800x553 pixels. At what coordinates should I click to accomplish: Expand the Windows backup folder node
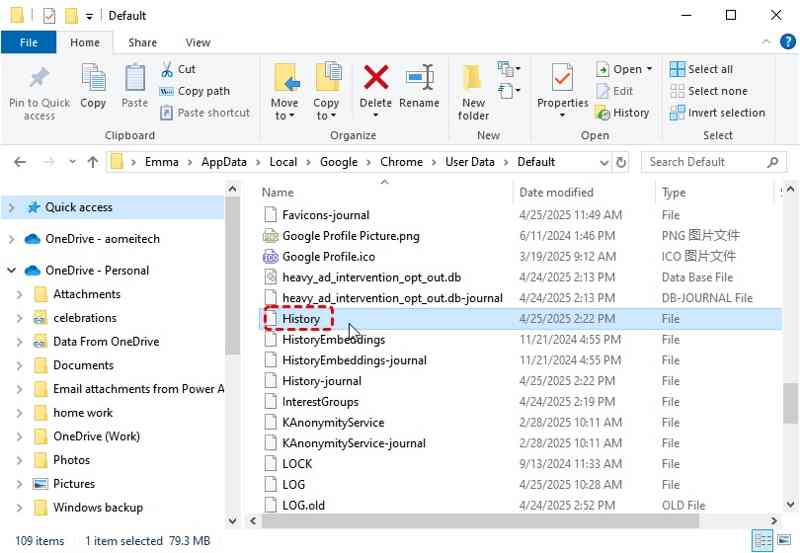[x=19, y=508]
